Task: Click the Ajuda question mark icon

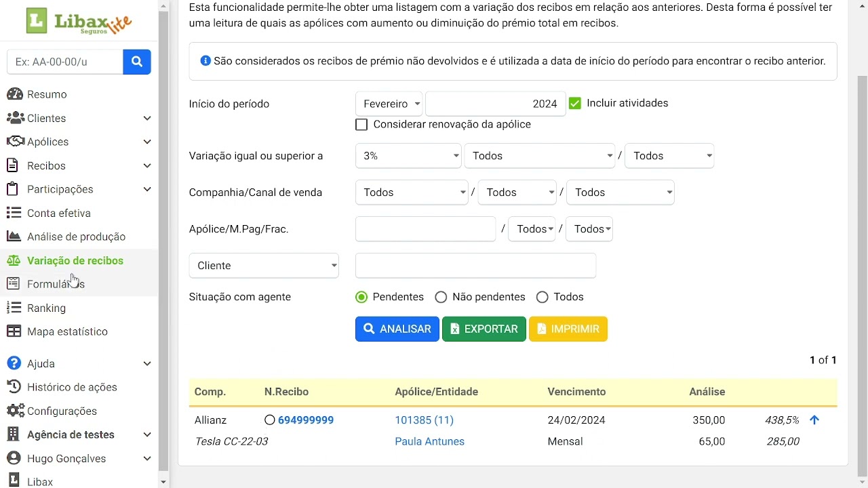Action: point(14,363)
